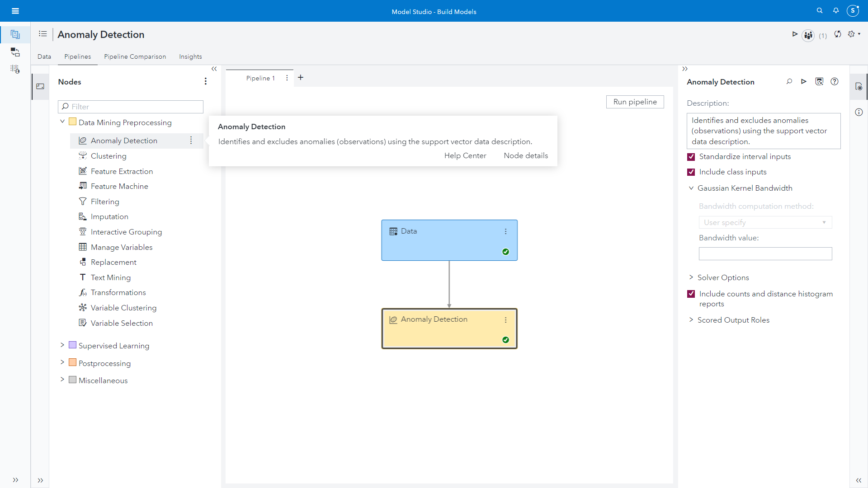Screen dimensions: 868x488
Task: Click the help question mark icon
Action: coord(835,82)
